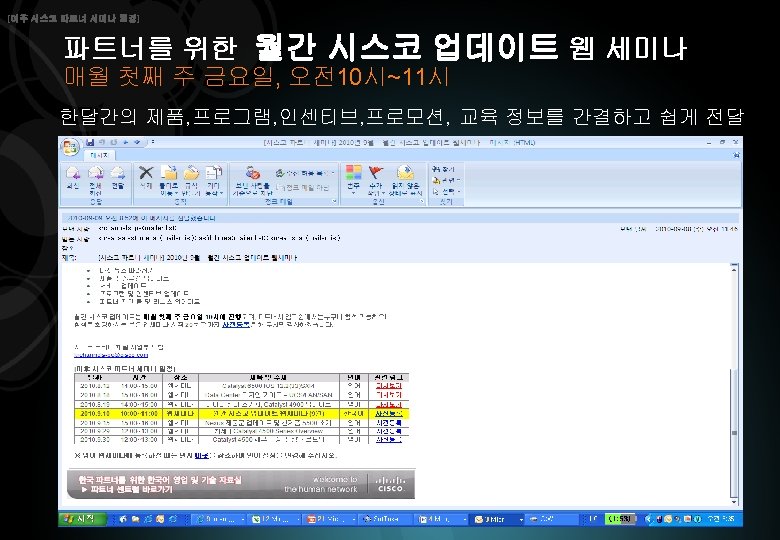Viewport: 780px width, 540px height.
Task: Go to the next item via blue right arrow
Action: (137, 142)
